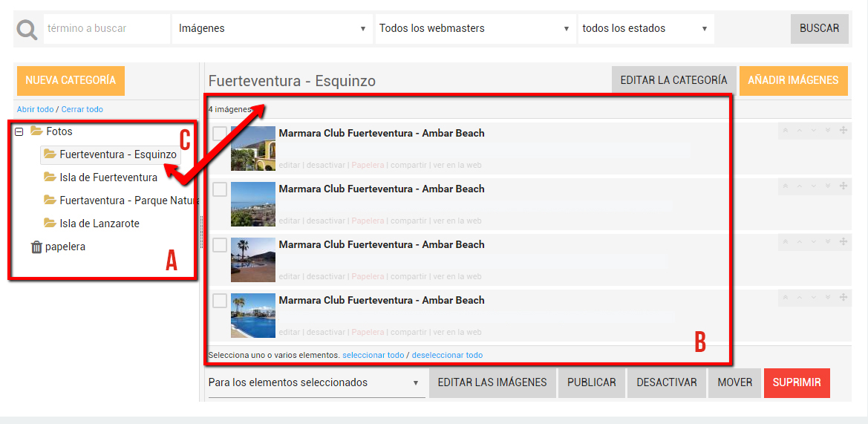Tick the checkbox of fourth image (blue pool)
Screen dimensions: 868x424
coord(220,301)
